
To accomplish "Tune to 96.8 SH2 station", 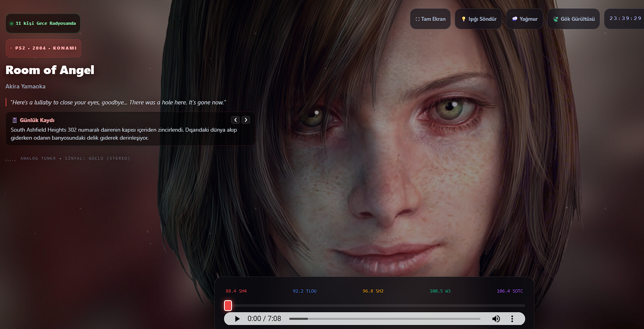I will tap(373, 291).
